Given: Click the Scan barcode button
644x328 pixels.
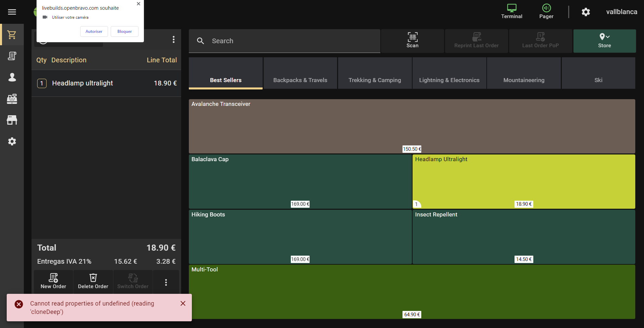Looking at the screenshot, I should (x=412, y=41).
